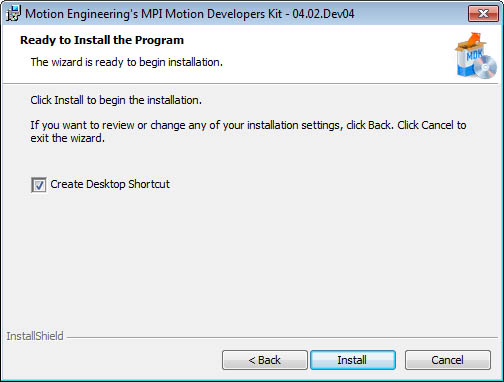Go back with the < Back button

pyautogui.click(x=265, y=360)
